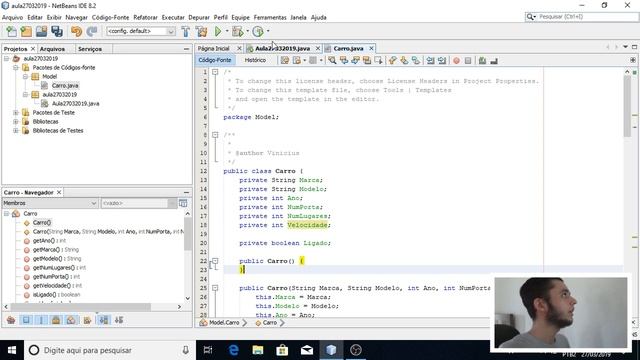Open Microsoft Store from the taskbar

tap(282, 350)
